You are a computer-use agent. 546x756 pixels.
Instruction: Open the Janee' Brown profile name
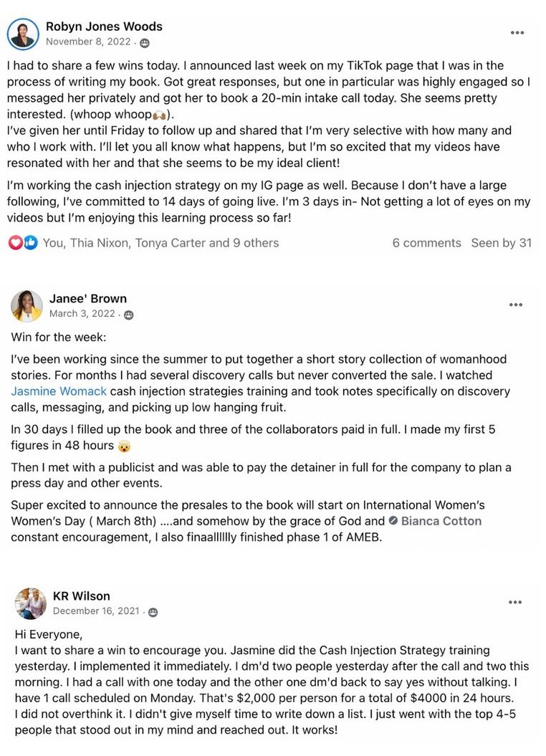point(87,299)
